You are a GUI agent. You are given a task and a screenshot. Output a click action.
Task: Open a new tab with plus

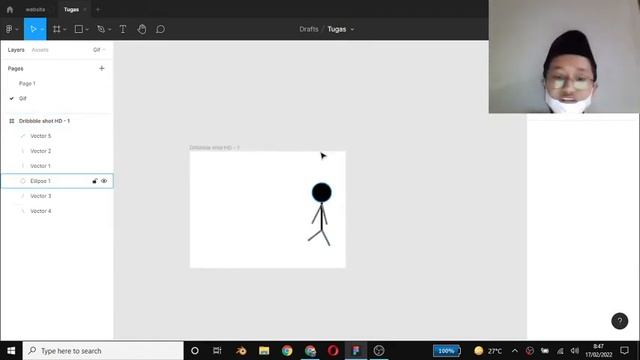(98, 9)
